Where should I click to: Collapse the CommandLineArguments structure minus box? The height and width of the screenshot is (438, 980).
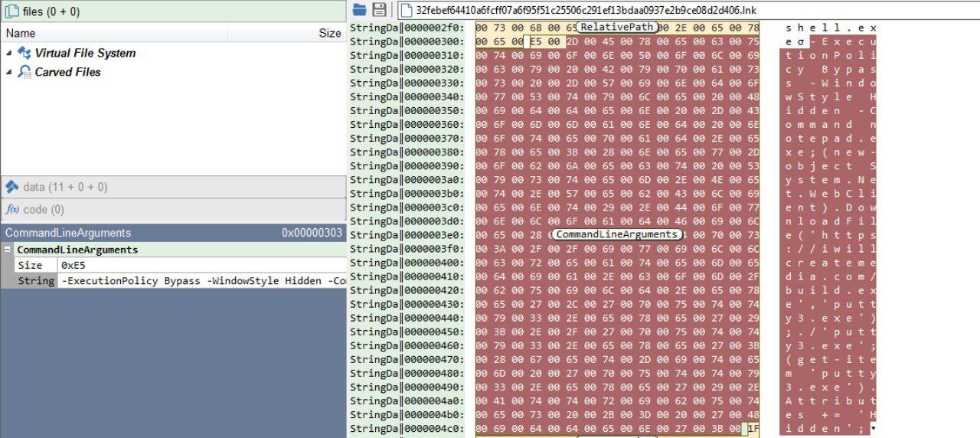pyautogui.click(x=7, y=250)
